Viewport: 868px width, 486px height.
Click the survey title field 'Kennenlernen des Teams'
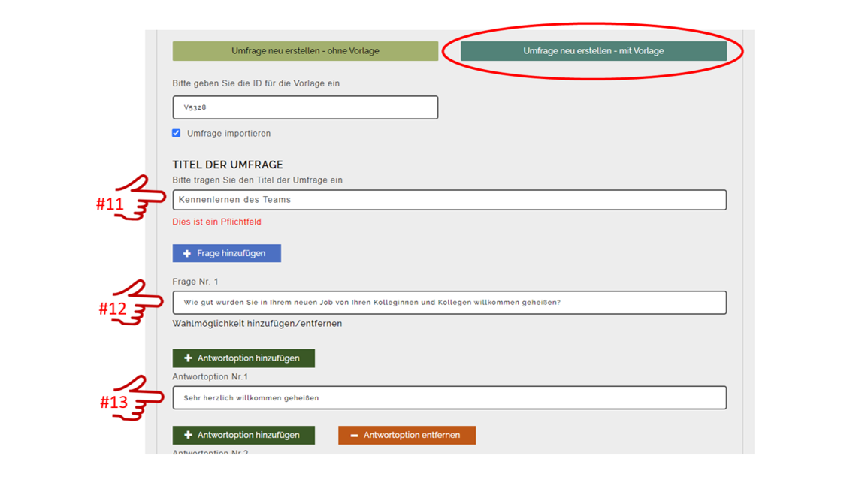pos(449,200)
